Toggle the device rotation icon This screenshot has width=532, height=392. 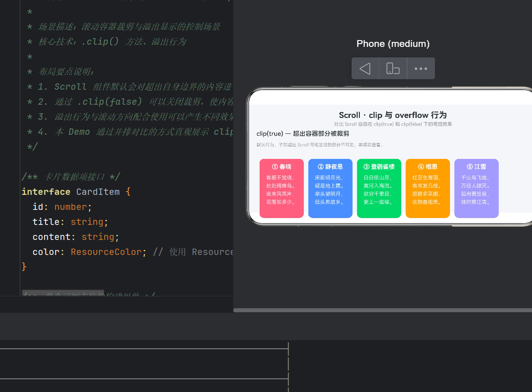pyautogui.click(x=393, y=68)
